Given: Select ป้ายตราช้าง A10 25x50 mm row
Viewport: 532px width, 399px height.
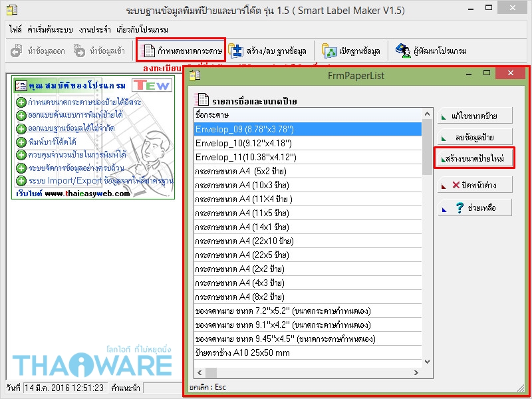Looking at the screenshot, I should click(308, 353).
